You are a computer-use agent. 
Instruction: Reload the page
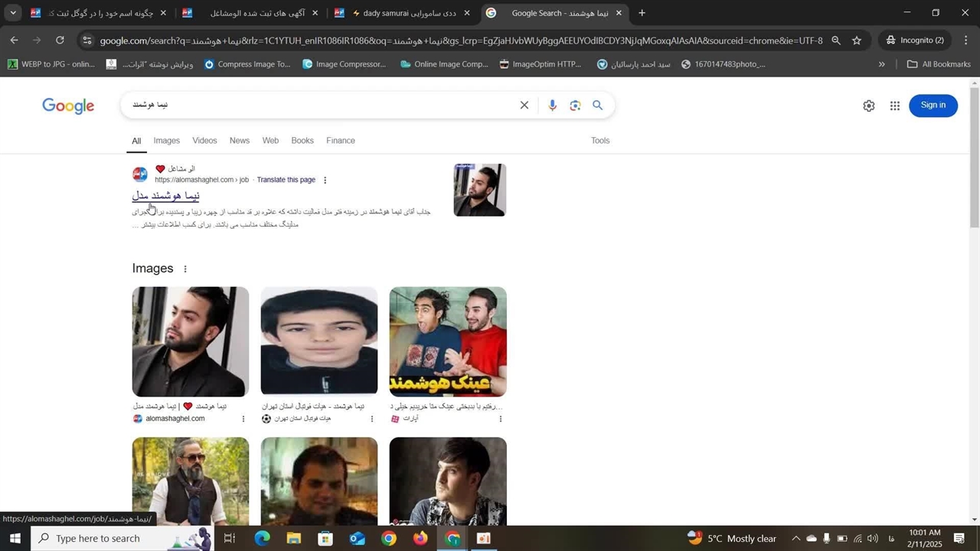coord(60,41)
